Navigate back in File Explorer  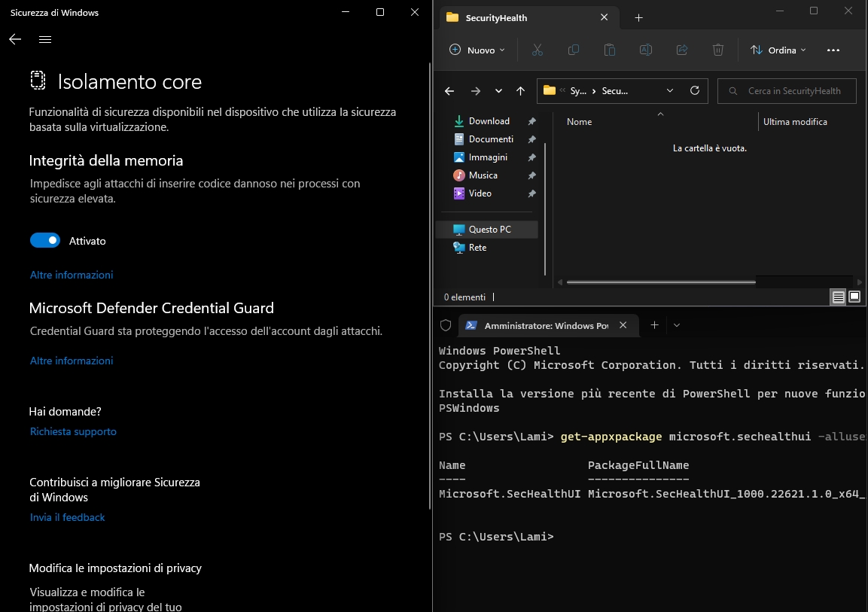(x=449, y=91)
